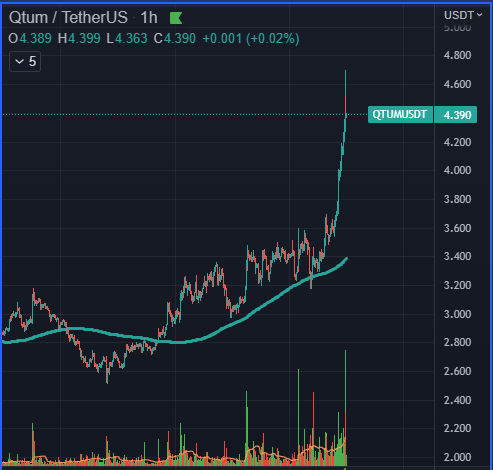Click the 4.000 price axis label
This screenshot has width=493, height=470.
(x=457, y=170)
